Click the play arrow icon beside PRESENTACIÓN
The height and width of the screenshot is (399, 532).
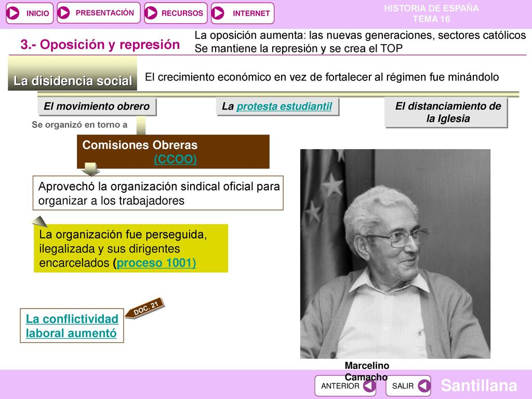pos(63,13)
